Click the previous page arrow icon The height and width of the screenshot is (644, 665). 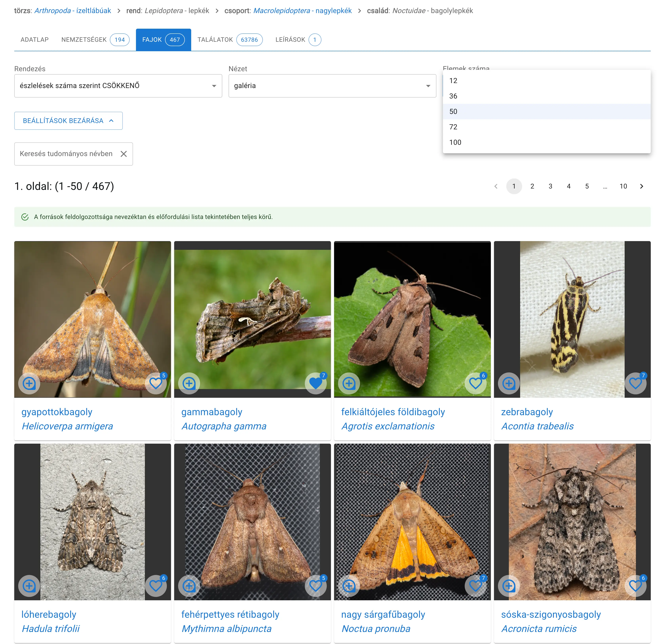[496, 186]
